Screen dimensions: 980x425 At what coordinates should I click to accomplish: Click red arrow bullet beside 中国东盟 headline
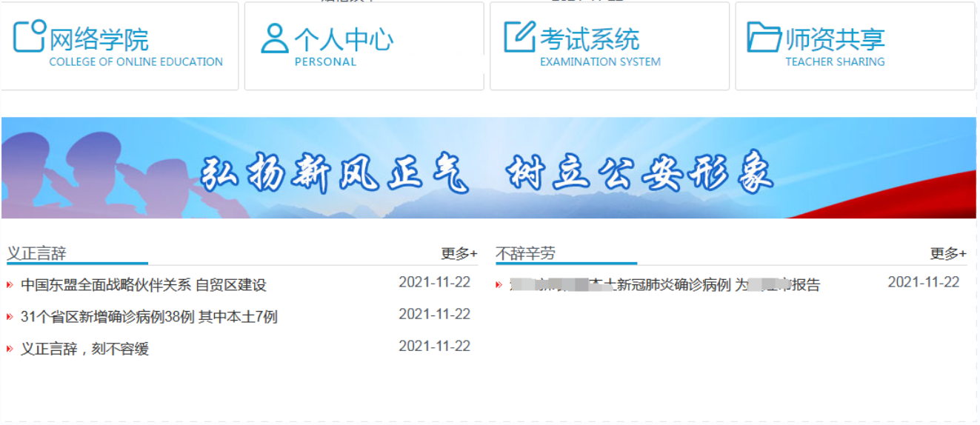click(x=10, y=285)
